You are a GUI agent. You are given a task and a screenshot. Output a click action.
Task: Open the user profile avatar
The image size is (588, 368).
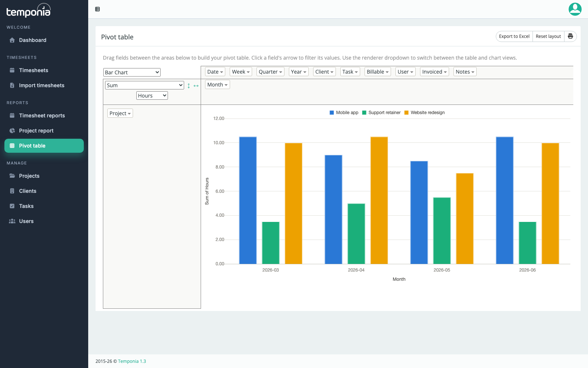575,9
